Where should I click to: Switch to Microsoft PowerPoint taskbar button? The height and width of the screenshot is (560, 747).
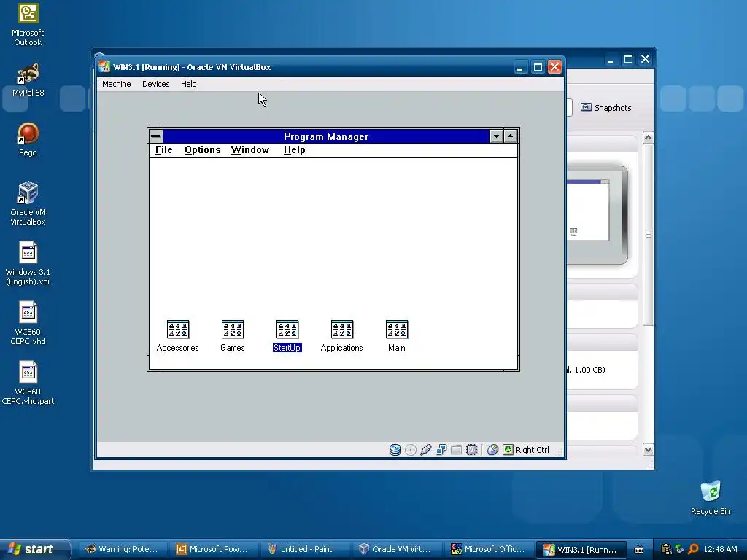point(213,550)
